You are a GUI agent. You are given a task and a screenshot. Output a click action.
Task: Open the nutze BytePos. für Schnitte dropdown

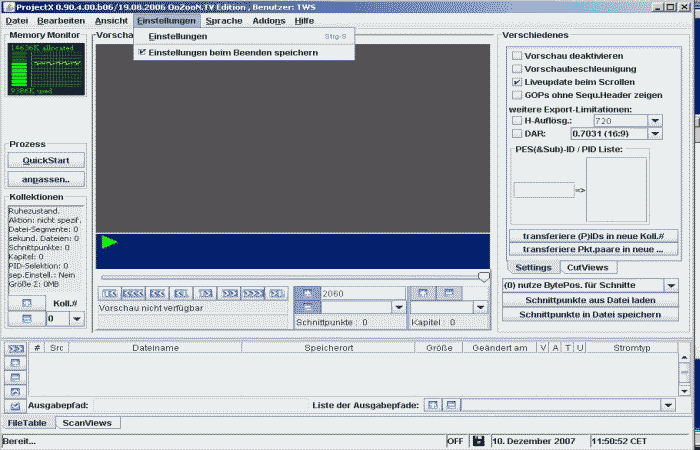(x=671, y=286)
